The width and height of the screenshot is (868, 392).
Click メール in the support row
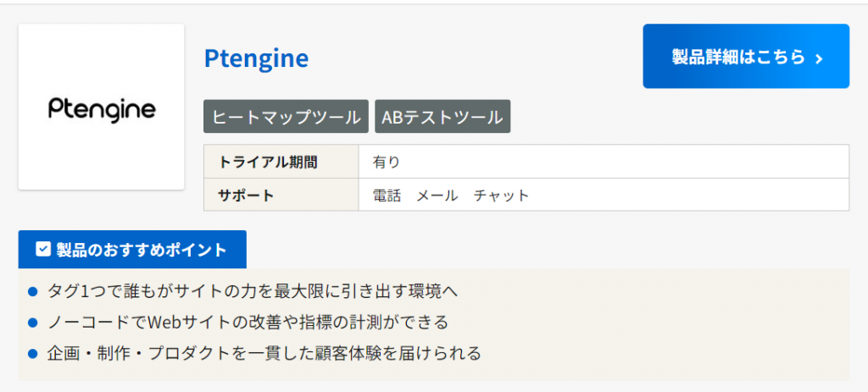(x=437, y=196)
